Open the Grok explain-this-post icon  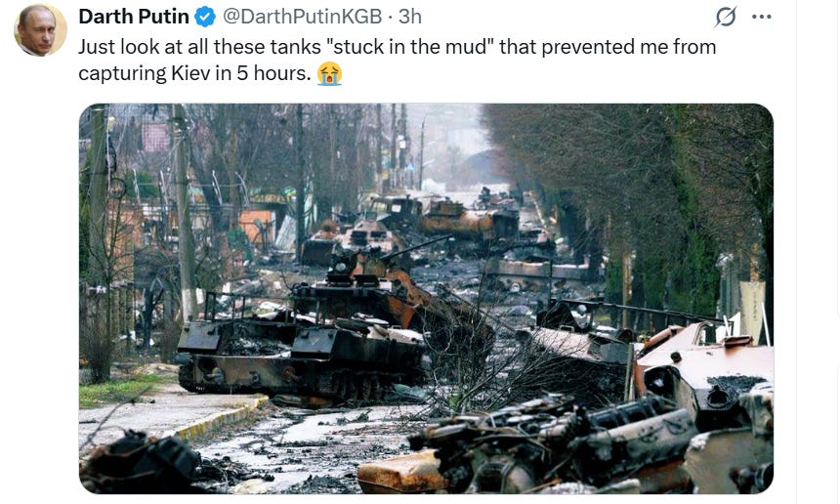tap(726, 18)
